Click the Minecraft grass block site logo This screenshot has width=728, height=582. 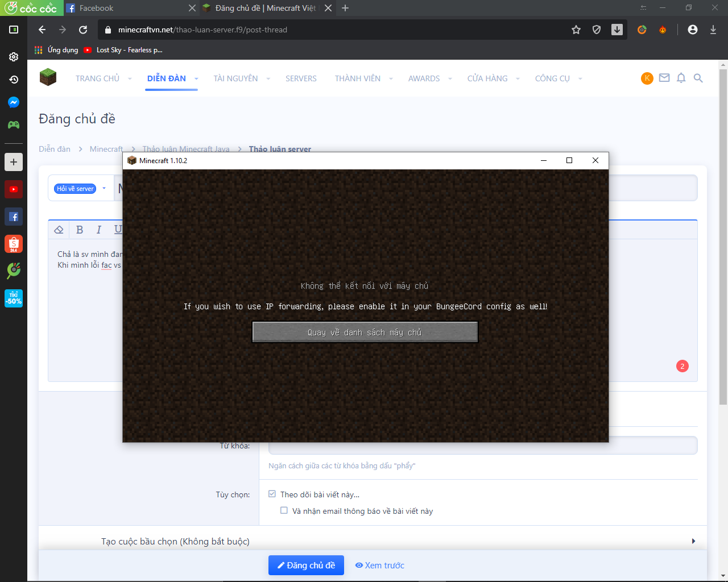coord(48,77)
